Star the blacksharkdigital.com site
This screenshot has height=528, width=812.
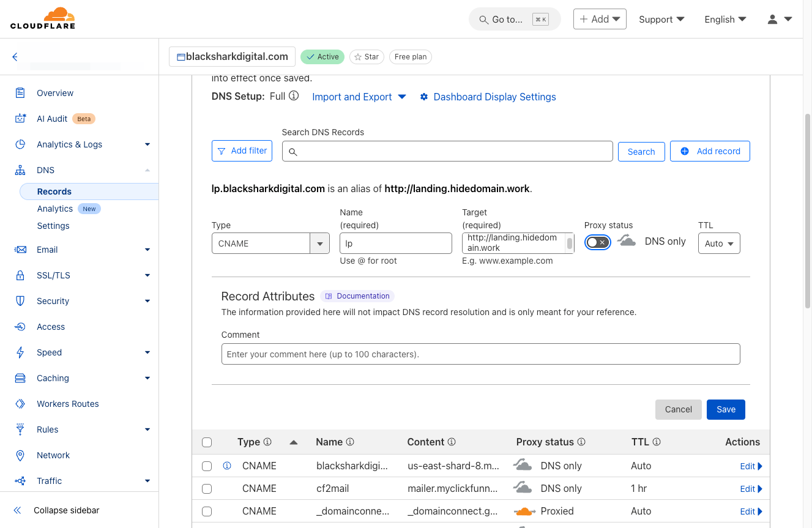coord(367,57)
